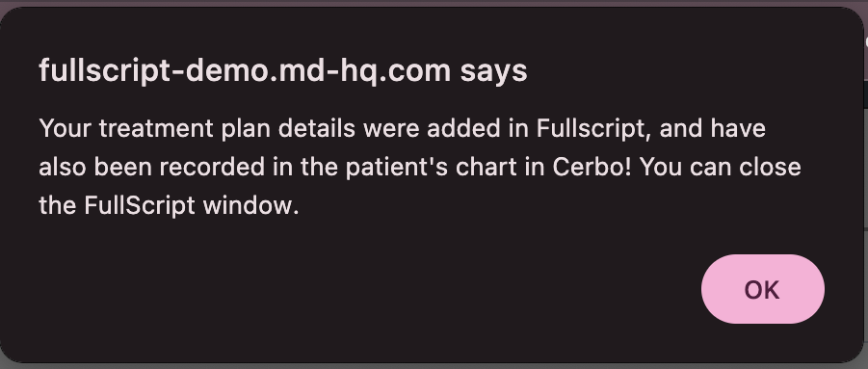Click "were added in" in the message
Image resolution: width=868 pixels, height=369 pixels.
445,129
